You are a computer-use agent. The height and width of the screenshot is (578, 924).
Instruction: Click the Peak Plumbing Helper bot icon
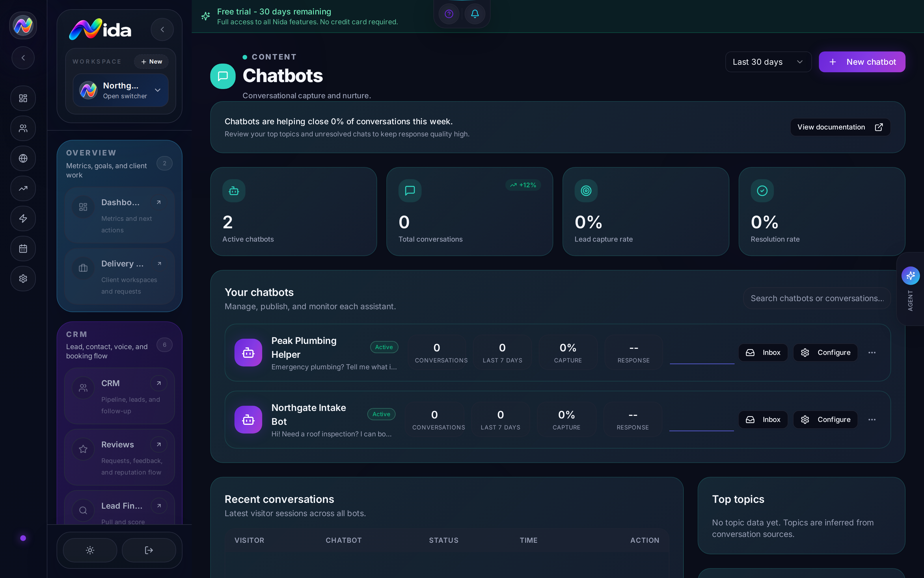[248, 353]
